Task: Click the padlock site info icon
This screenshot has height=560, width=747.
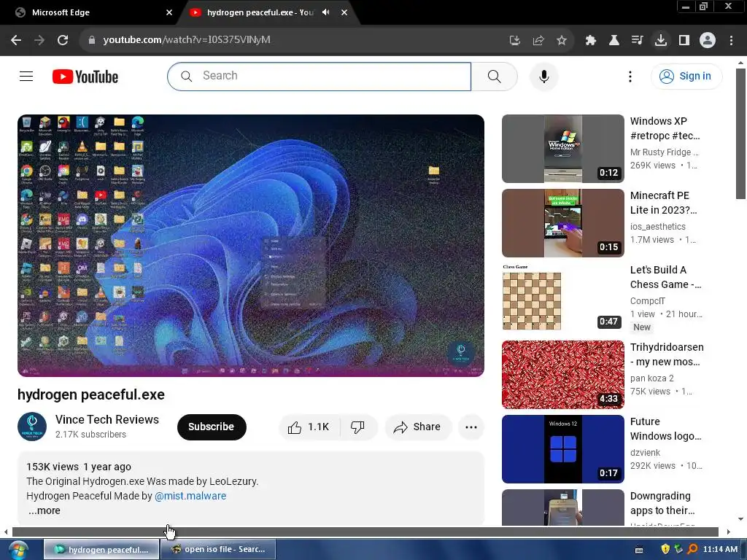Action: click(91, 40)
